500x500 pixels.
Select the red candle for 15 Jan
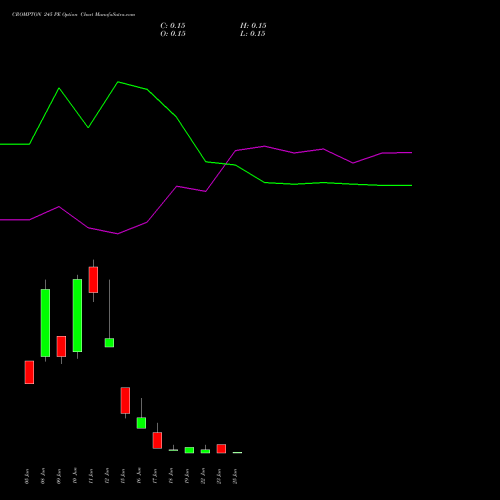click(x=125, y=400)
